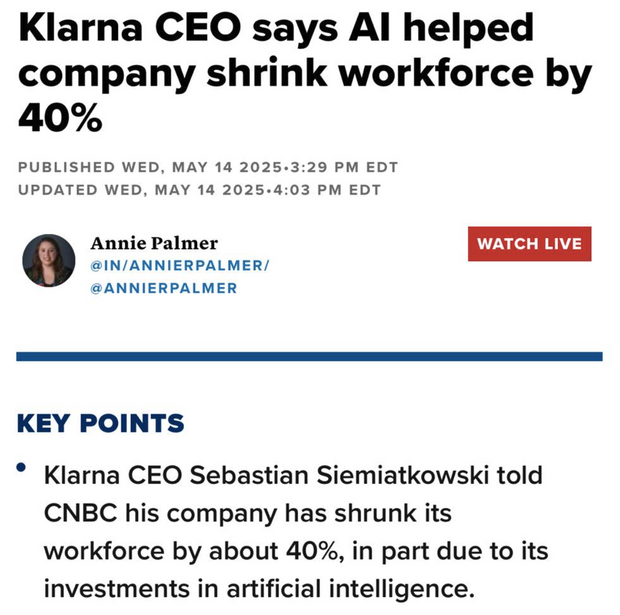Click the 4:03 PM EDT update time
Screen dimensions: 620x615
(x=327, y=190)
